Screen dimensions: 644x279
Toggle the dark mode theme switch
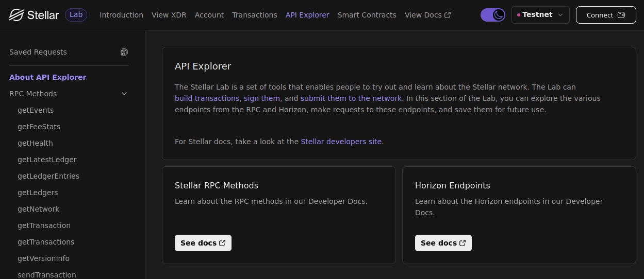492,15
